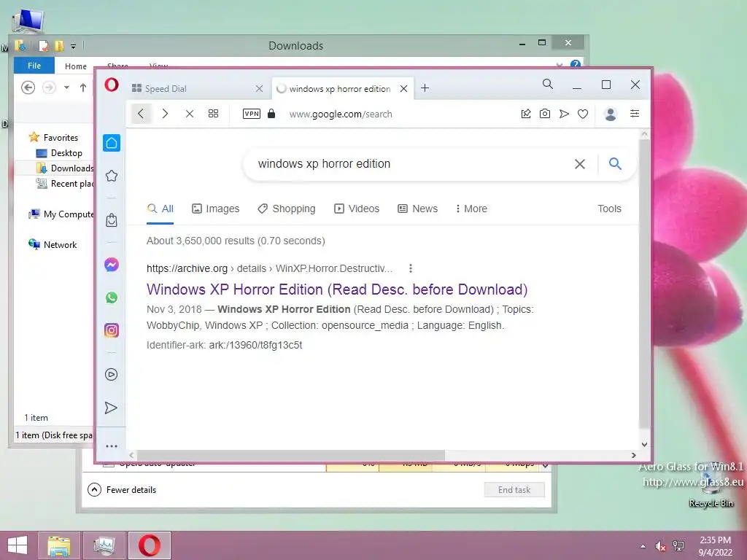
Task: Select Desktop in Downloads navigation pane
Action: tap(59, 153)
